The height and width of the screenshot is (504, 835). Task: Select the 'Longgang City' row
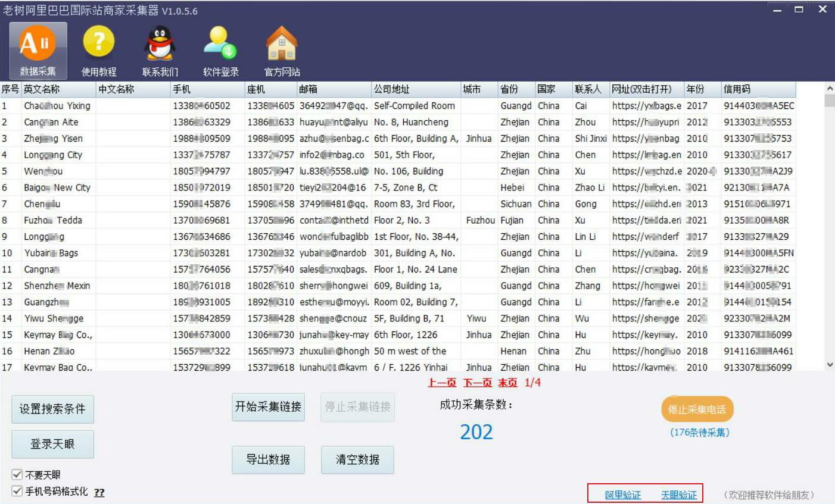point(398,155)
